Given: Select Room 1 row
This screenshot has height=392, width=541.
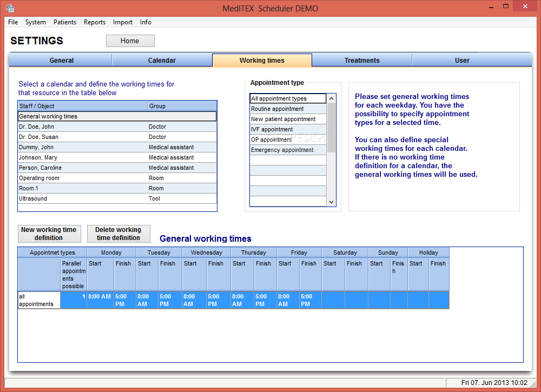Looking at the screenshot, I should 117,188.
